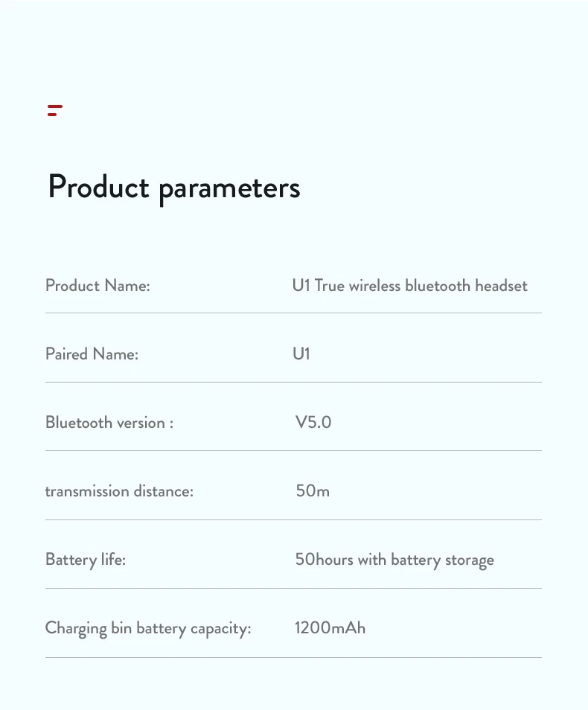Select the Paired Name label
Image resolution: width=588 pixels, height=710 pixels.
pyautogui.click(x=92, y=354)
